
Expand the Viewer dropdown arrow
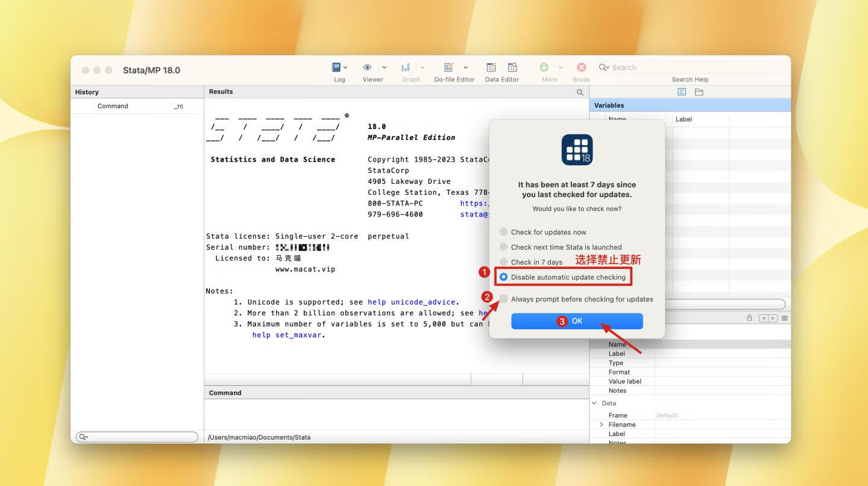(384, 68)
